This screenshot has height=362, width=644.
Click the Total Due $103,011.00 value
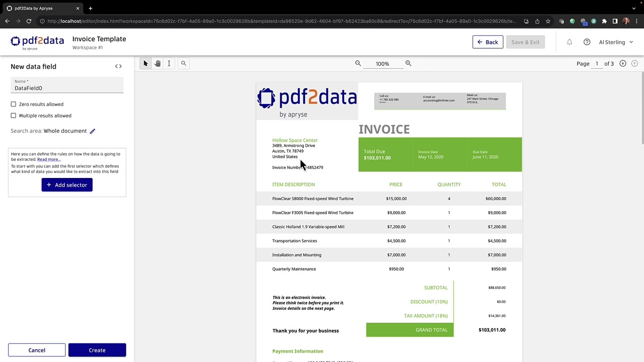click(x=377, y=158)
